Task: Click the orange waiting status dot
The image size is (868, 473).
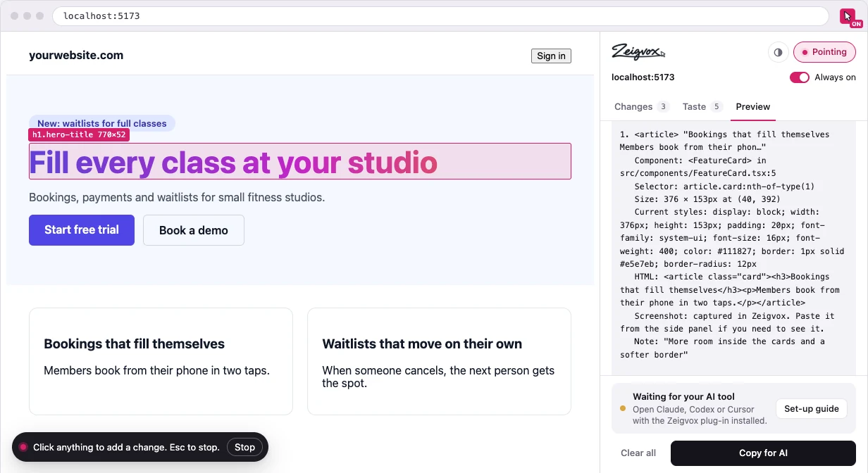Action: (623, 408)
